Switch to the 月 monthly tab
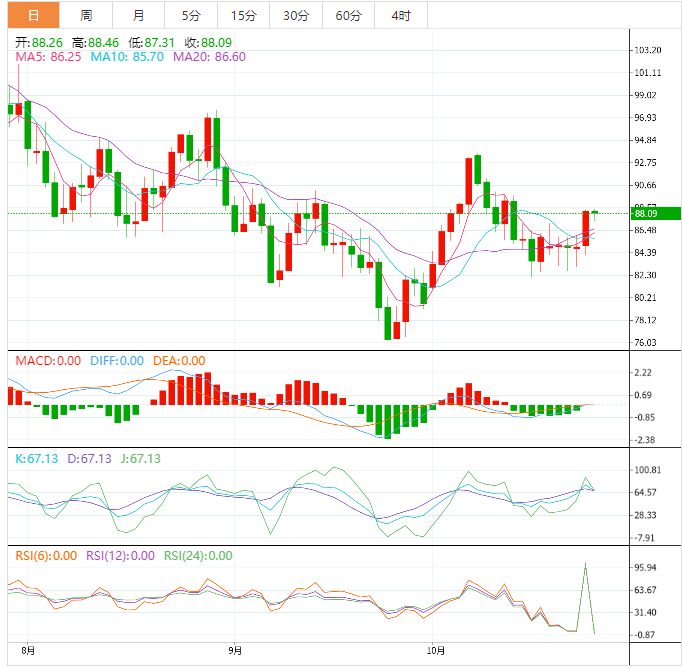This screenshot has height=668, width=682. click(x=138, y=15)
